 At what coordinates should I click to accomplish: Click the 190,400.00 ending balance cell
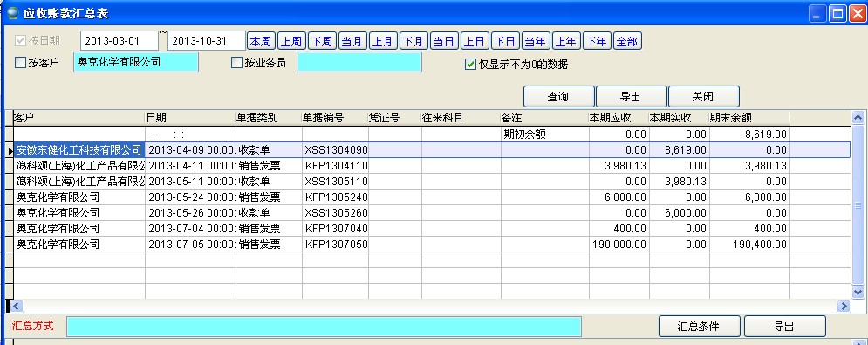tap(749, 244)
